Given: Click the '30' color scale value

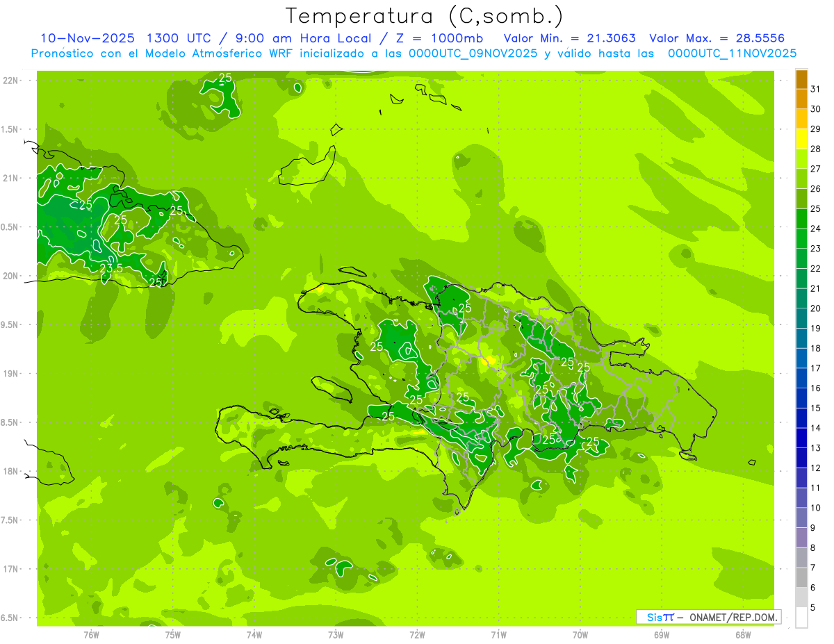Looking at the screenshot, I should point(816,109).
